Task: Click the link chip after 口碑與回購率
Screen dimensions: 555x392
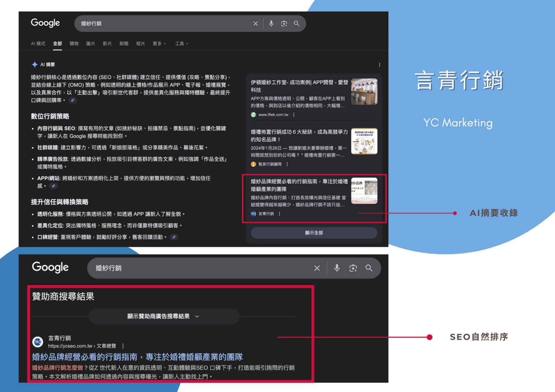Action: [72, 101]
